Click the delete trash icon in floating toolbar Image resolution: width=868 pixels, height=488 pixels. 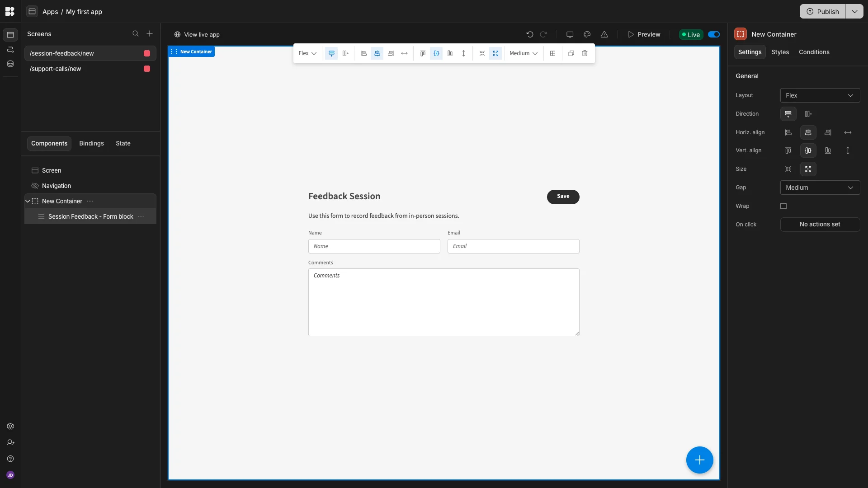[585, 53]
